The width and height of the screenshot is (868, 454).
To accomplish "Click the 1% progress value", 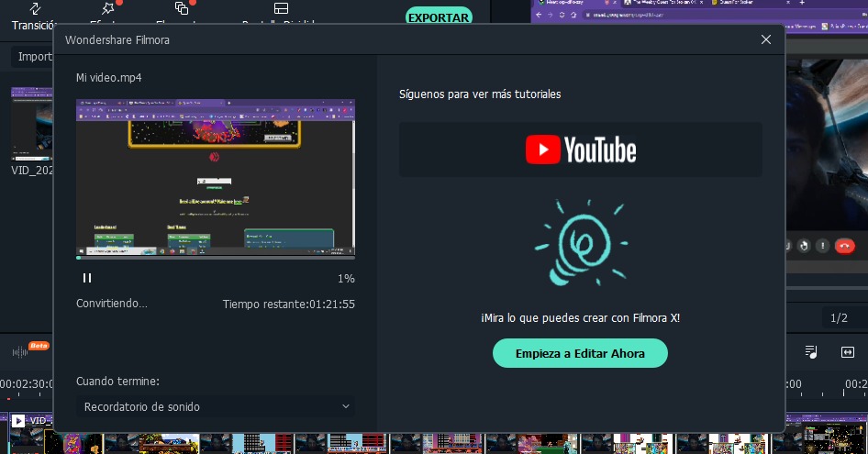I will (x=346, y=279).
